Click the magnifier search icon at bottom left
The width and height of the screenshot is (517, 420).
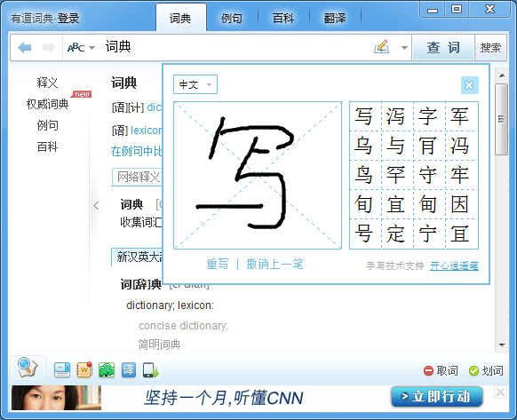pos(28,368)
